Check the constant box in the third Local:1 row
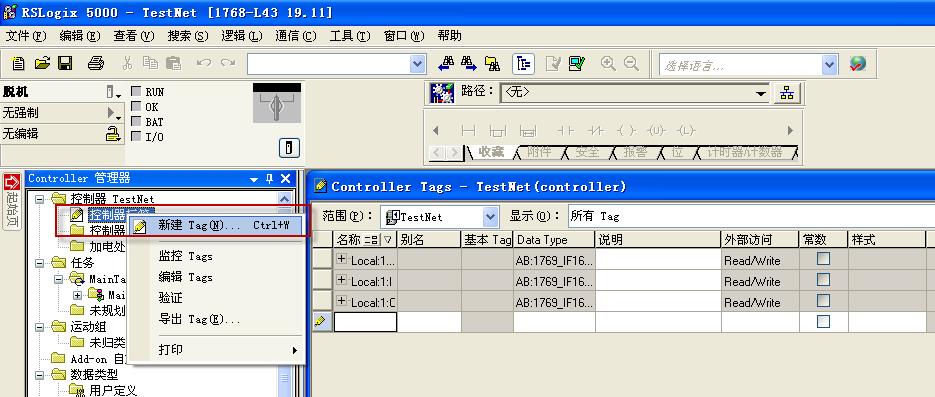 (823, 300)
